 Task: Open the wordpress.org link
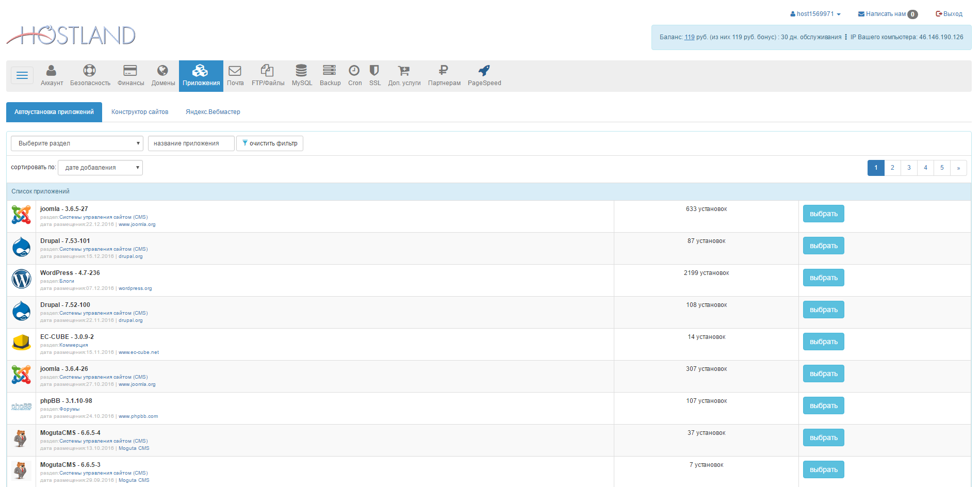pos(135,288)
